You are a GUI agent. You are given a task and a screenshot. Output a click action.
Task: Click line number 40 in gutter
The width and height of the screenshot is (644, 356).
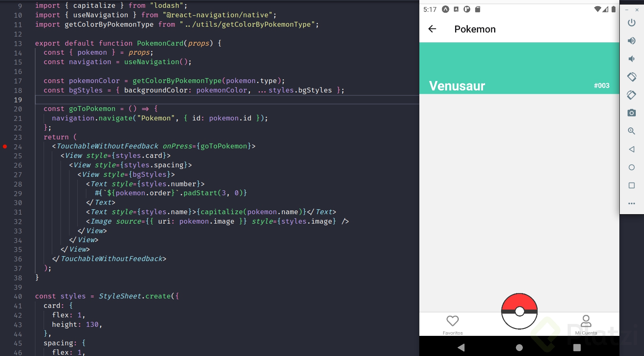[x=18, y=296]
